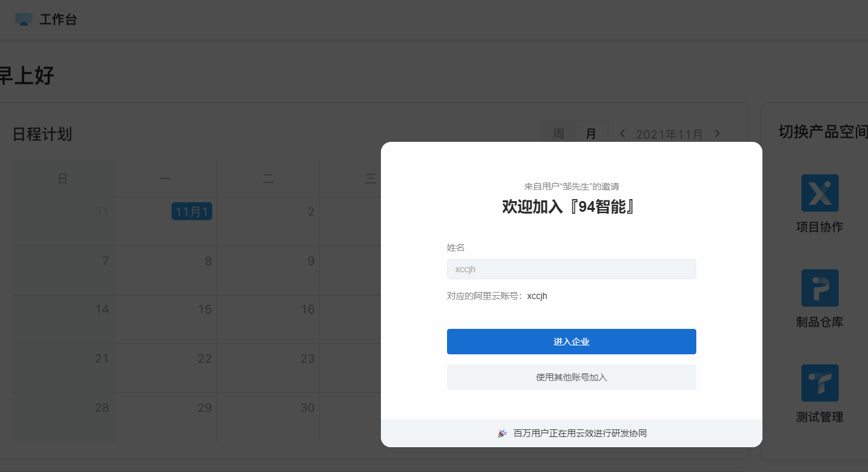
Task: Click the 来自用户"邹先生"的邀请 text
Action: click(x=572, y=186)
